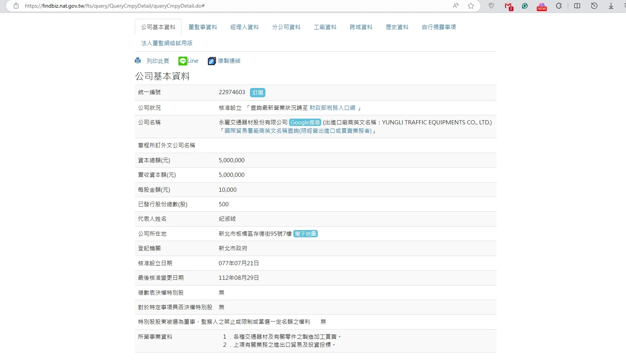Open the browser history icon

click(594, 6)
